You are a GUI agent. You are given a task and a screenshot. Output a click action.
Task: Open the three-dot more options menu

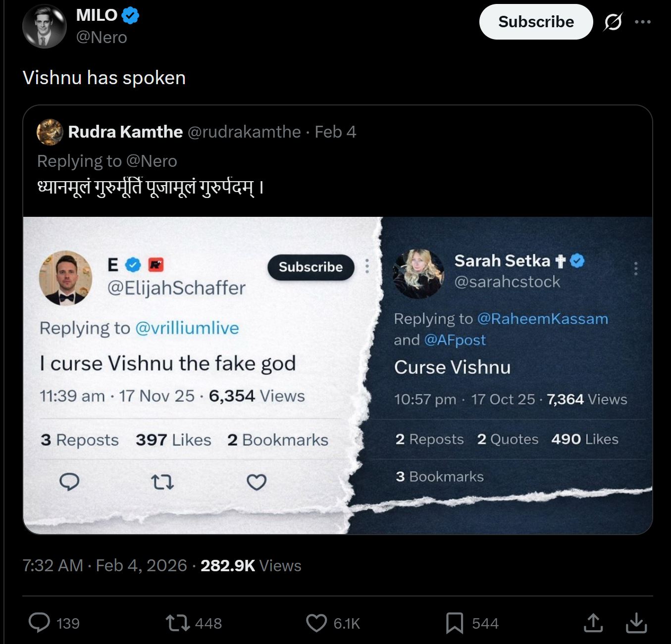[x=642, y=22]
